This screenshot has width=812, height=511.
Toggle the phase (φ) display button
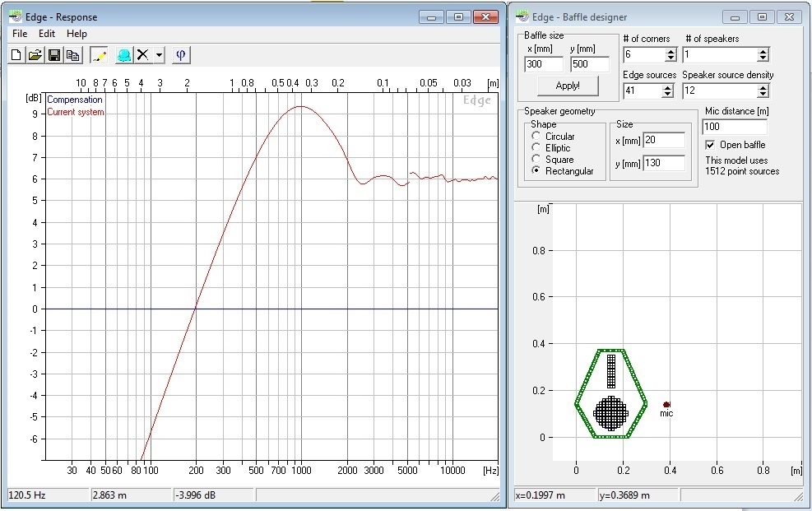181,55
